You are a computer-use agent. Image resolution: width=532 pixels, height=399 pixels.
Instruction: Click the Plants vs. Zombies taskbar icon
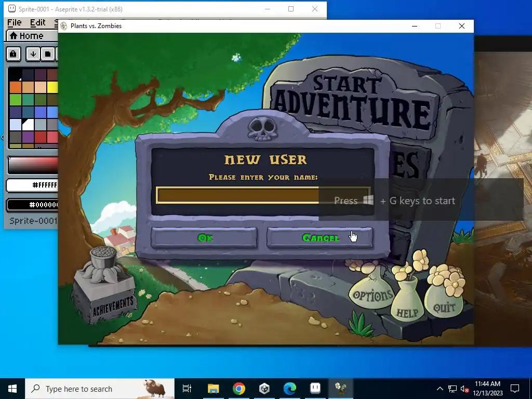pyautogui.click(x=341, y=389)
